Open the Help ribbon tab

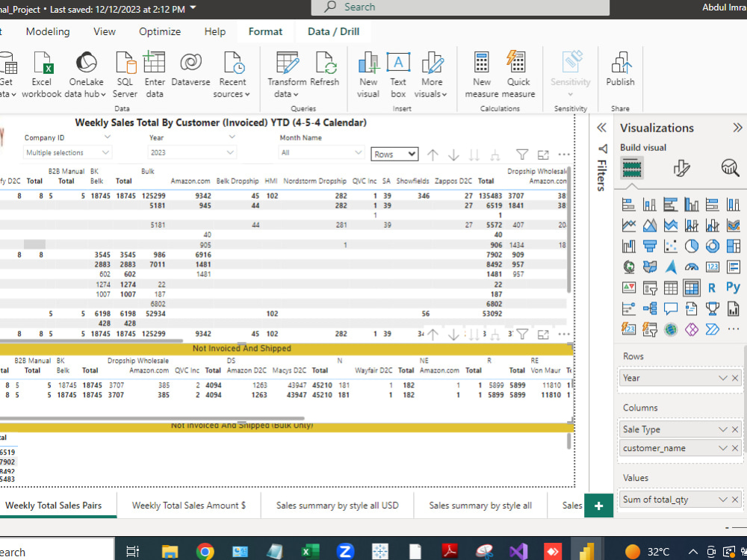coord(215,31)
